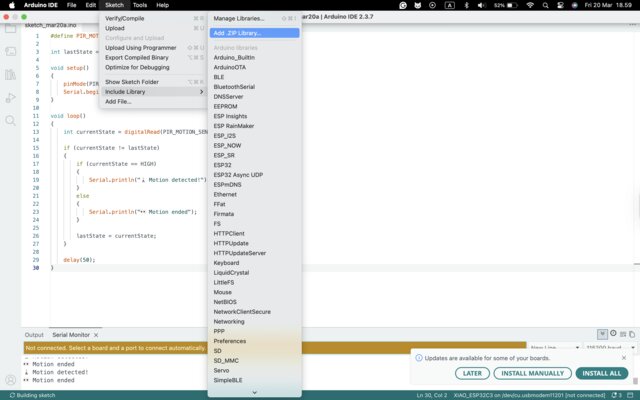The height and width of the screenshot is (400, 640).
Task: Select Show Sketch Folder
Action: pos(153,82)
